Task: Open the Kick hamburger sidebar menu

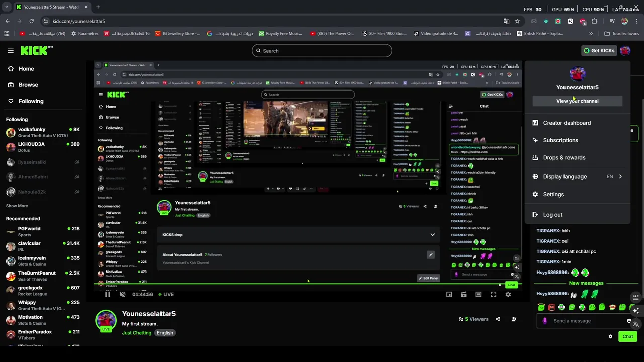Action: (x=11, y=51)
